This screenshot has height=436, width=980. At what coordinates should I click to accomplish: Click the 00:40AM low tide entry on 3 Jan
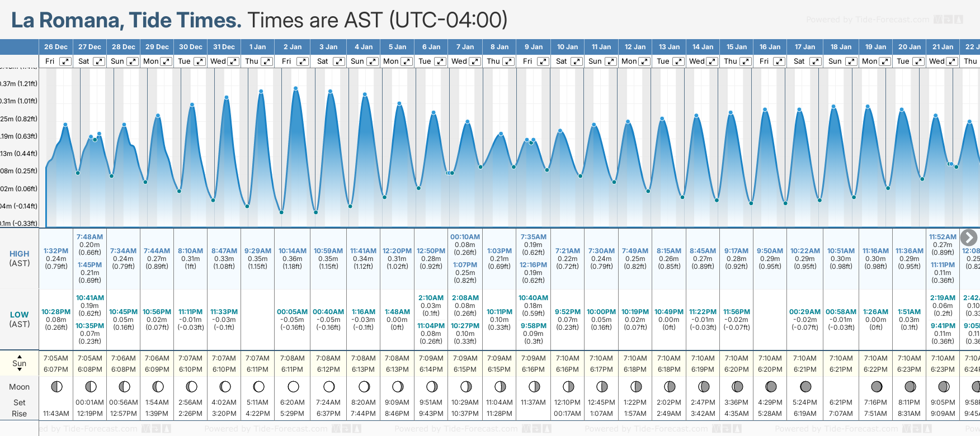tap(328, 312)
